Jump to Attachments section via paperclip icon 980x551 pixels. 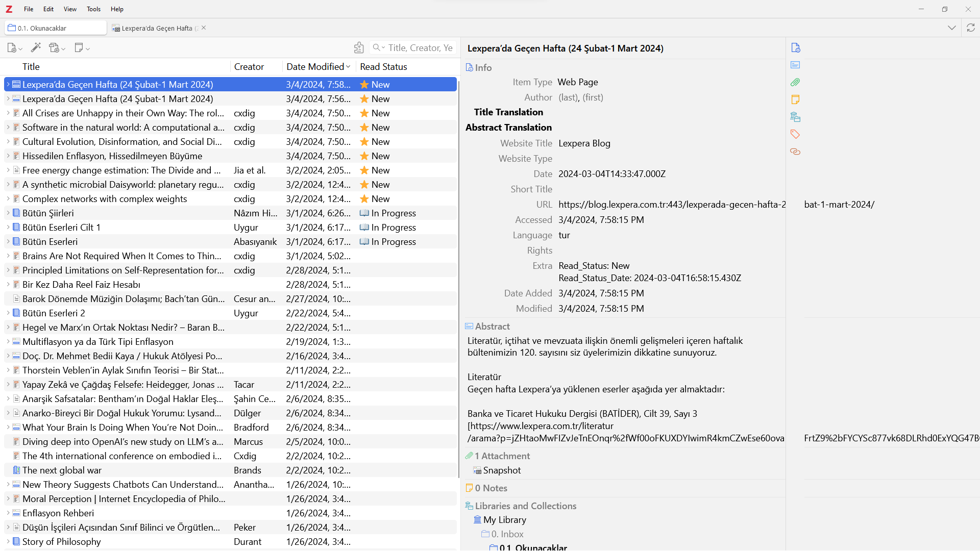click(x=795, y=82)
